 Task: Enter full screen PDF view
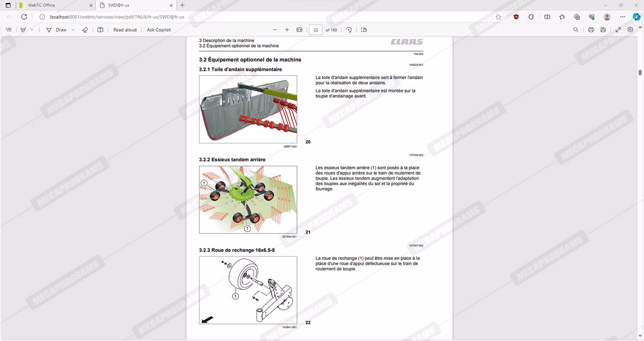click(618, 30)
